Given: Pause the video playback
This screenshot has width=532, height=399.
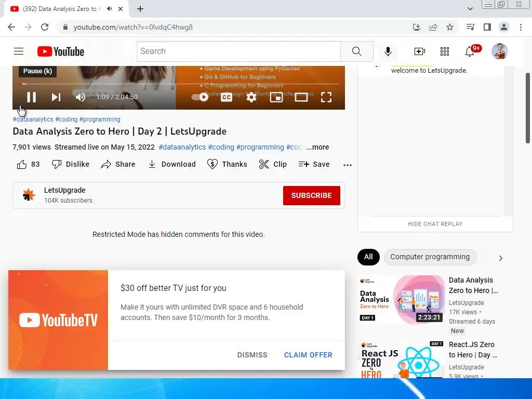Looking at the screenshot, I should (31, 97).
